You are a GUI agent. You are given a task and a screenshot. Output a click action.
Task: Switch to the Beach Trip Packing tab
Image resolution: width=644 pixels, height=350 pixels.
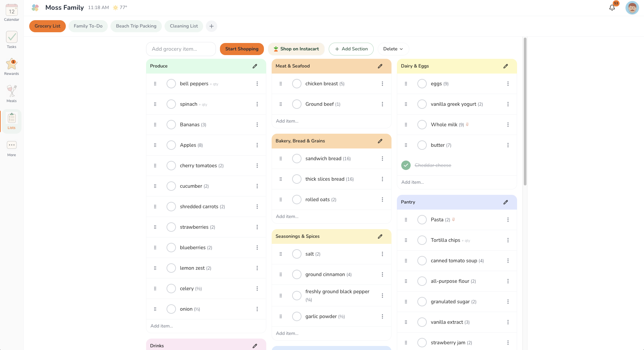136,26
